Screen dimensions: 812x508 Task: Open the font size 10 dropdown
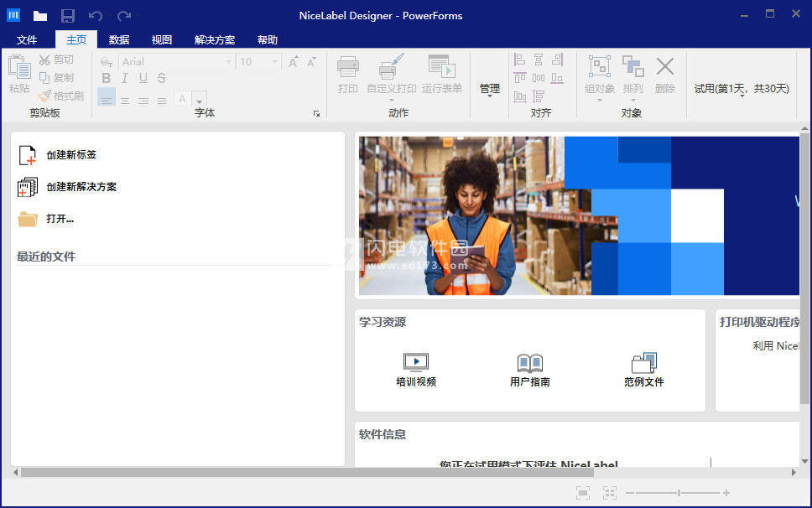click(274, 62)
